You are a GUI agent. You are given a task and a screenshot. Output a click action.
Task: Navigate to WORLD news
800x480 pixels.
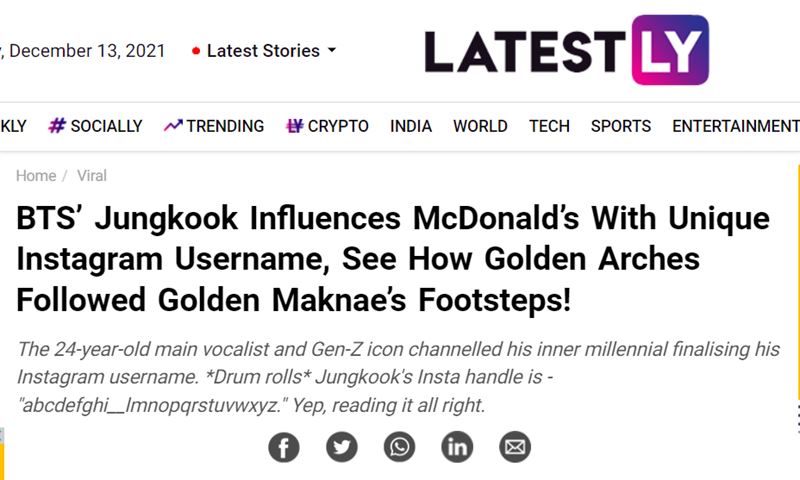(x=480, y=126)
